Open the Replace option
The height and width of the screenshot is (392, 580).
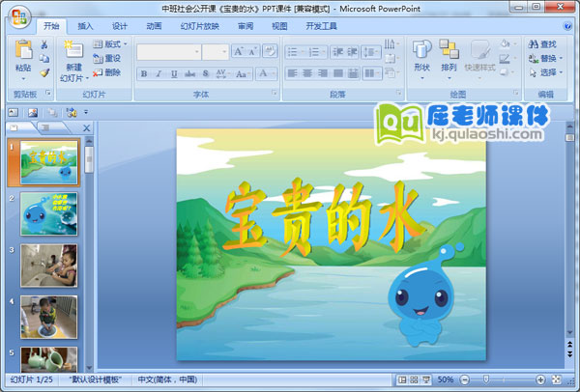tap(545, 58)
